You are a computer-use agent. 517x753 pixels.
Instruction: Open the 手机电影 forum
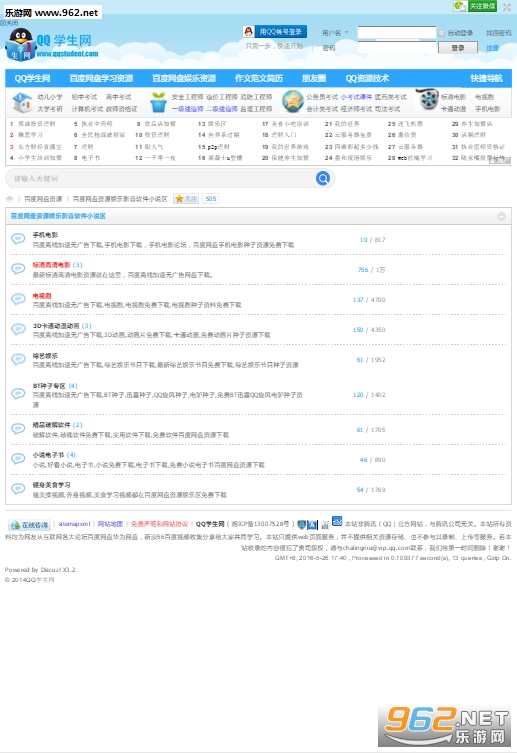tap(45, 235)
